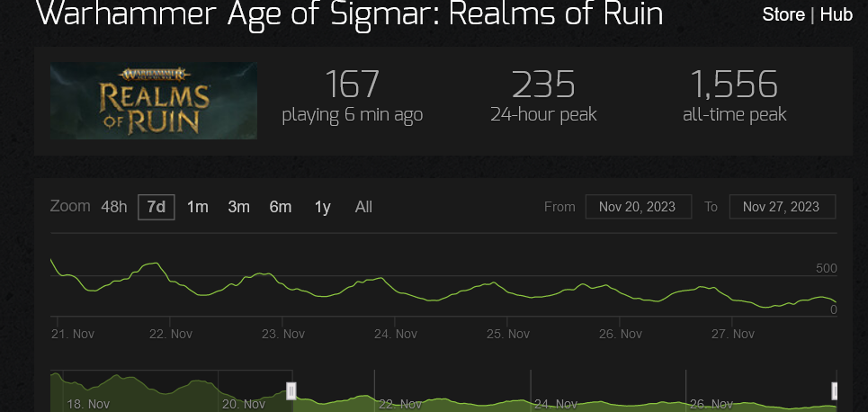Click the page title Warhammer Age of Sigmar
Viewport: 868px width, 412px height.
[x=349, y=13]
